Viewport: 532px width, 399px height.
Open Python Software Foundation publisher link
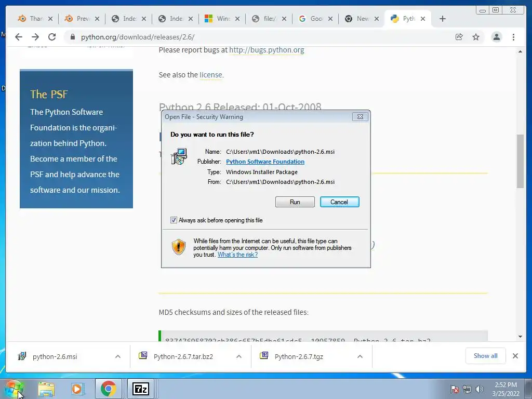click(265, 162)
